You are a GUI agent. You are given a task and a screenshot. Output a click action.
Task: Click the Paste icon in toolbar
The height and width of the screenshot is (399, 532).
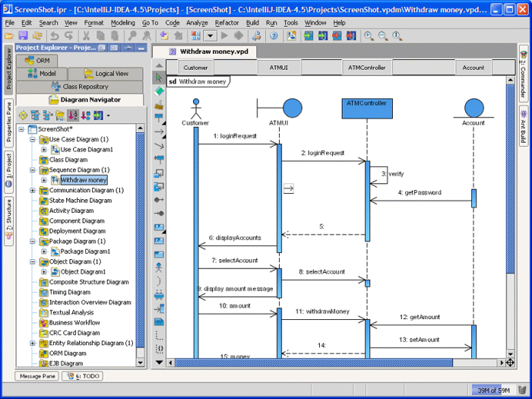[115, 36]
